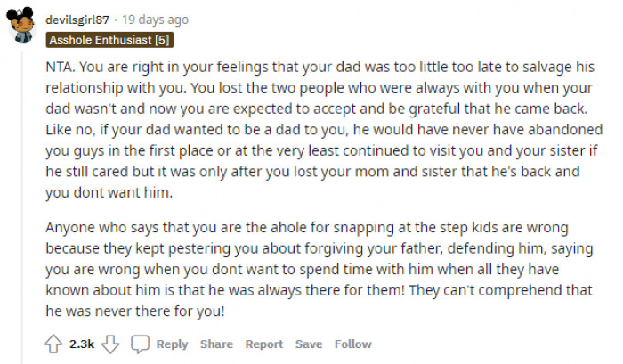This screenshot has width=623, height=364.
Task: Click the 2.3k vote score
Action: click(x=81, y=344)
